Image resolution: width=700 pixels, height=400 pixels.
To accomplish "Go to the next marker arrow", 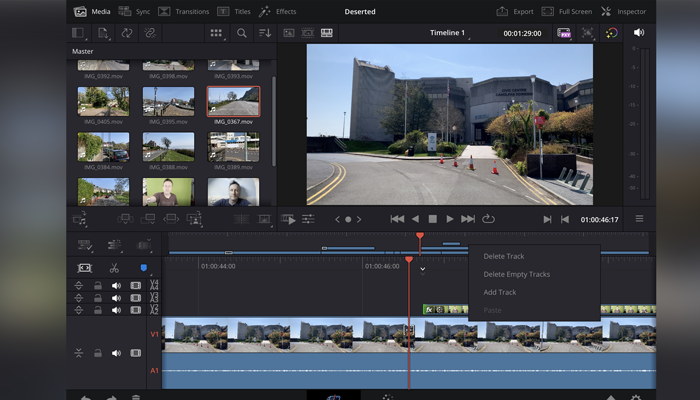I will 359,219.
